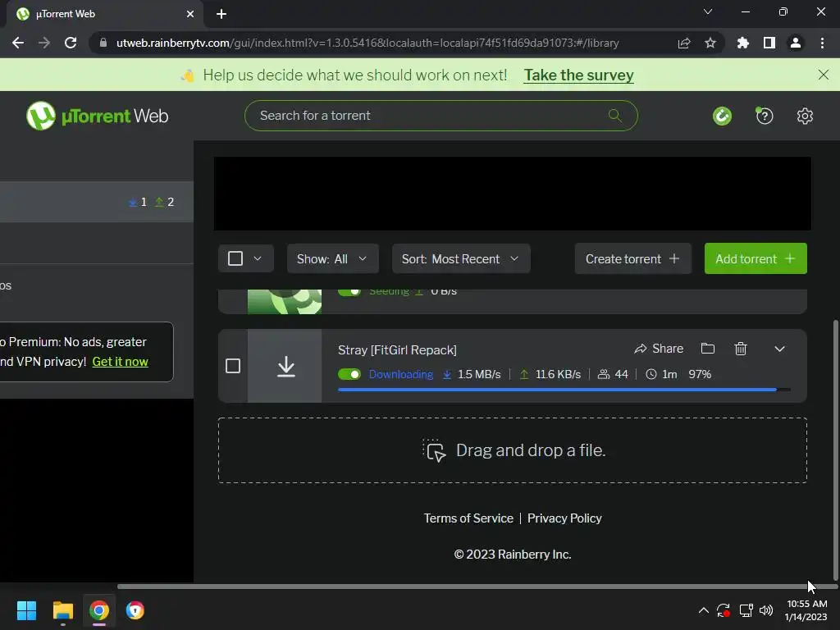Delete Stray torrent with trash icon
The height and width of the screenshot is (630, 840).
click(741, 349)
